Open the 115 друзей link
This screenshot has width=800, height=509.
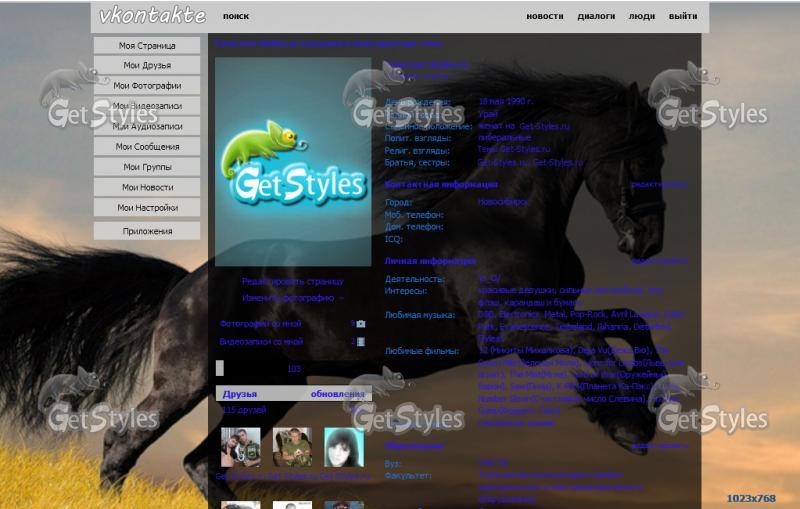(244, 410)
